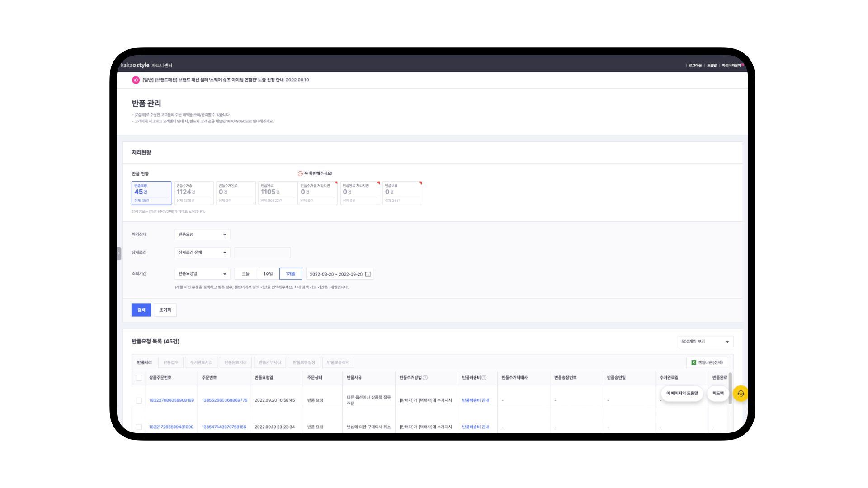Download Excel via 엑셀다운(전체) button
The image size is (868, 488).
707,362
